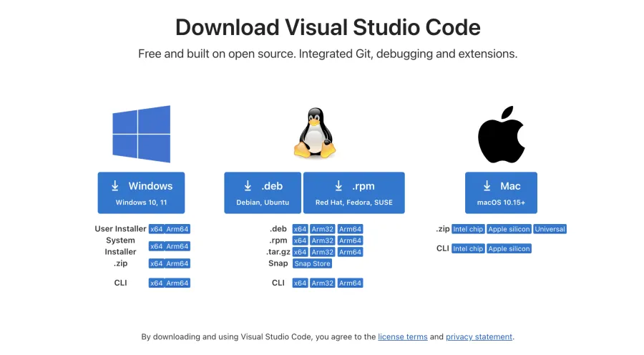Select Arm64 for Windows User Installer
The image size is (644, 355).
177,229
